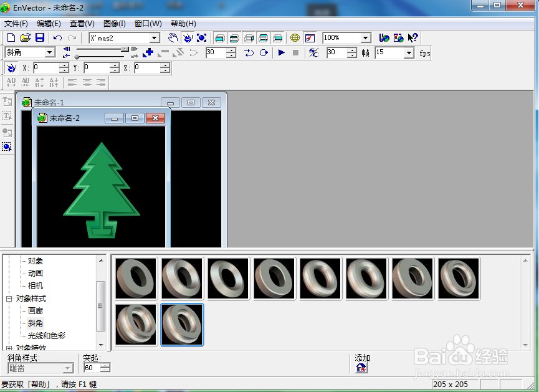Select 画廊 under 对象样式
The height and width of the screenshot is (392, 539).
click(x=36, y=311)
